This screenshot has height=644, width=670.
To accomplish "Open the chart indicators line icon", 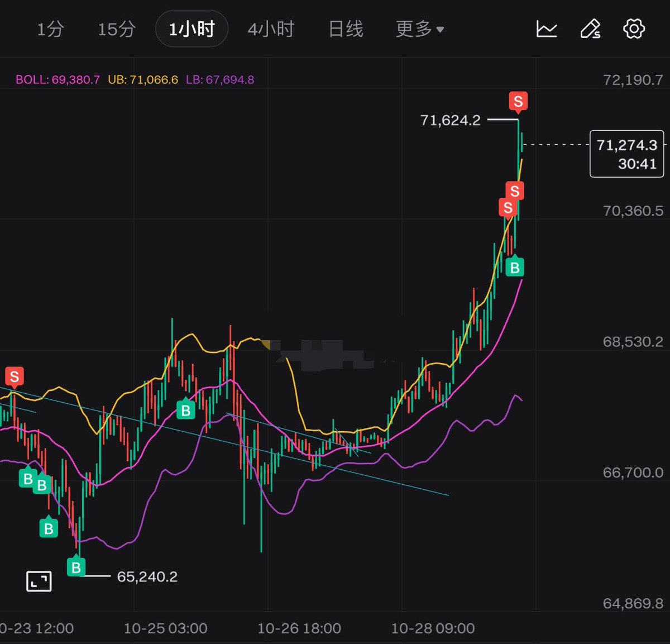I will (547, 29).
